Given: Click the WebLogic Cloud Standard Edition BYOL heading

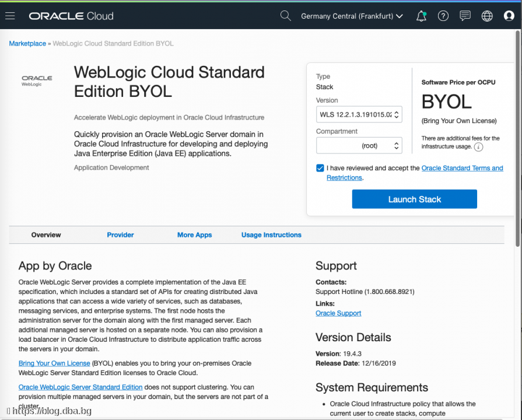Looking at the screenshot, I should [169, 82].
